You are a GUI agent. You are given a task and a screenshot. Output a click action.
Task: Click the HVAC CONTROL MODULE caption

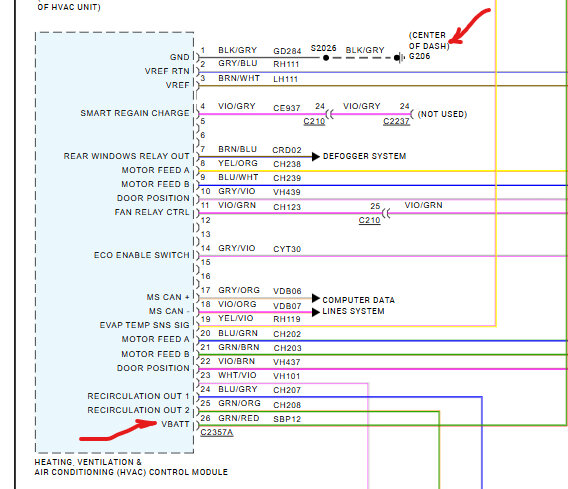[131, 467]
